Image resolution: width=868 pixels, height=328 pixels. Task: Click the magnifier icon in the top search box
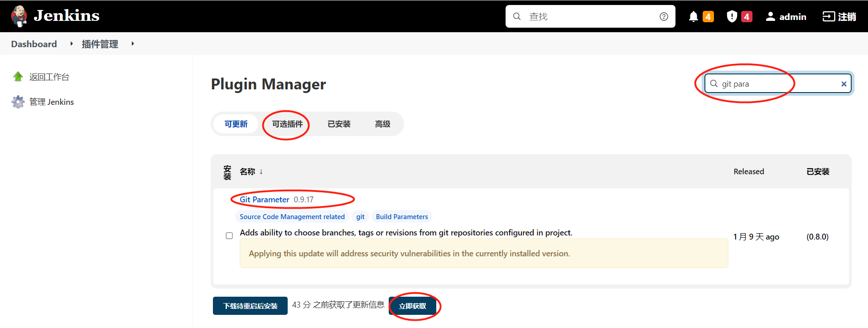(x=516, y=16)
